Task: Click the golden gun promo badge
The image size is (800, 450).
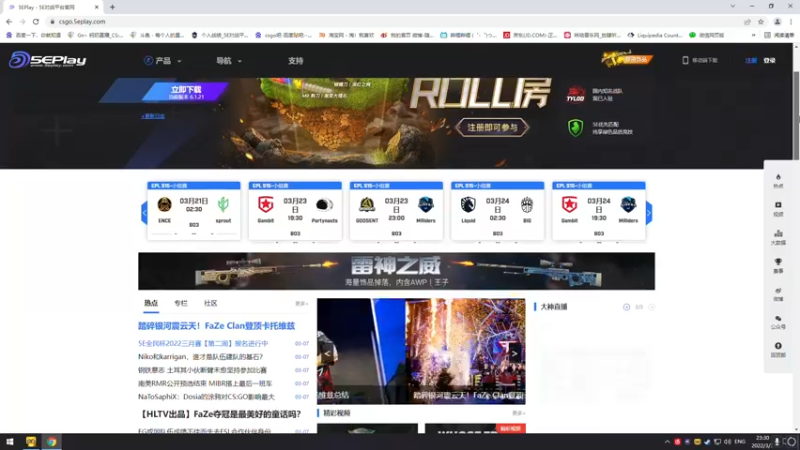Action: (x=627, y=59)
